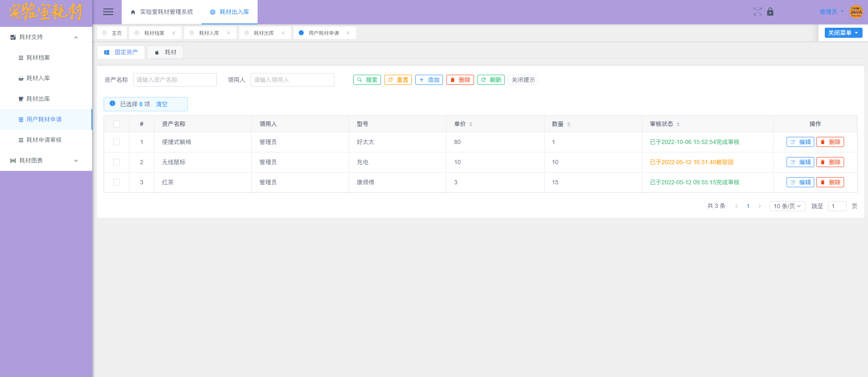Select the 耗材 tab with apple icon

165,52
